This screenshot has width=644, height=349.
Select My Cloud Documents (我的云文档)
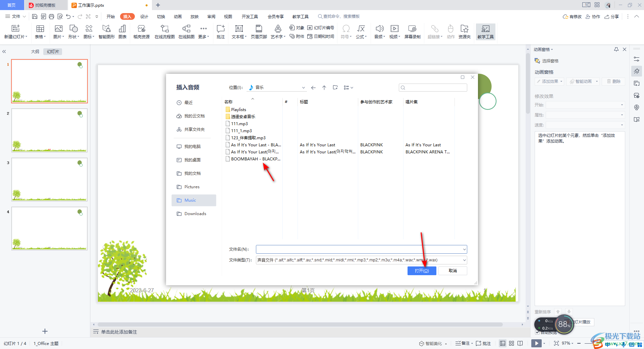tap(194, 116)
